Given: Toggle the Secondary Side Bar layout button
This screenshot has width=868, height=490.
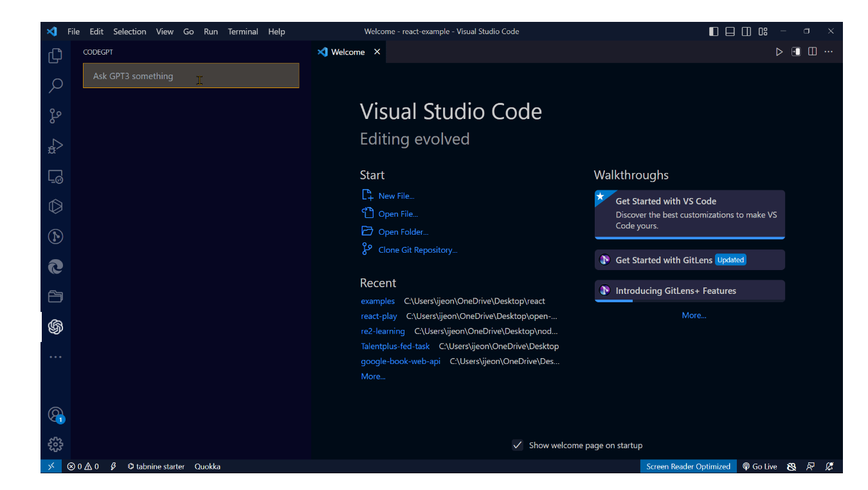Looking at the screenshot, I should tap(746, 32).
